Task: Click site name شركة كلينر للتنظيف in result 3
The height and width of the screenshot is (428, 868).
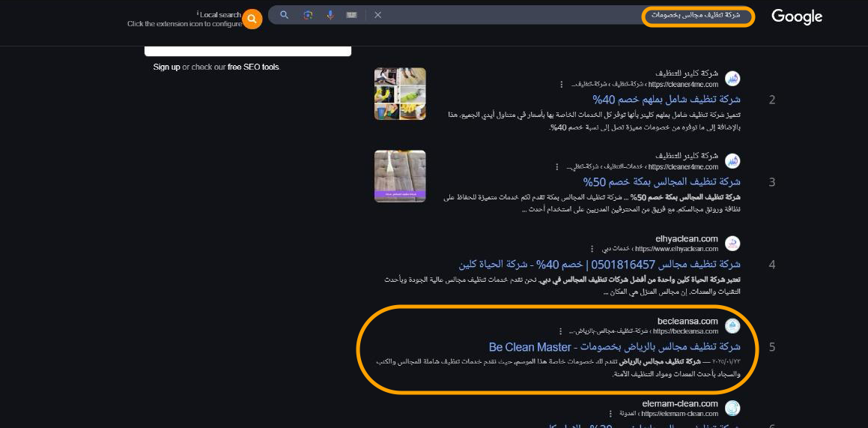Action: tap(687, 156)
